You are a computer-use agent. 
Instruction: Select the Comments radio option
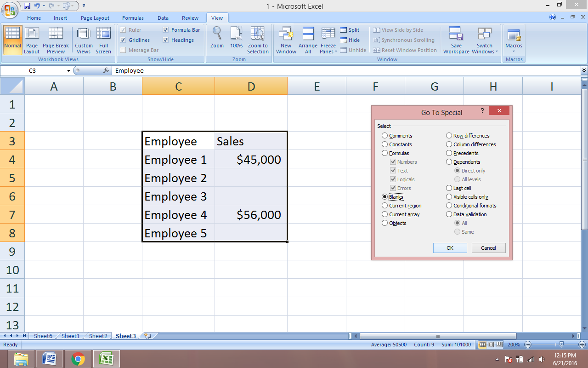coord(385,136)
